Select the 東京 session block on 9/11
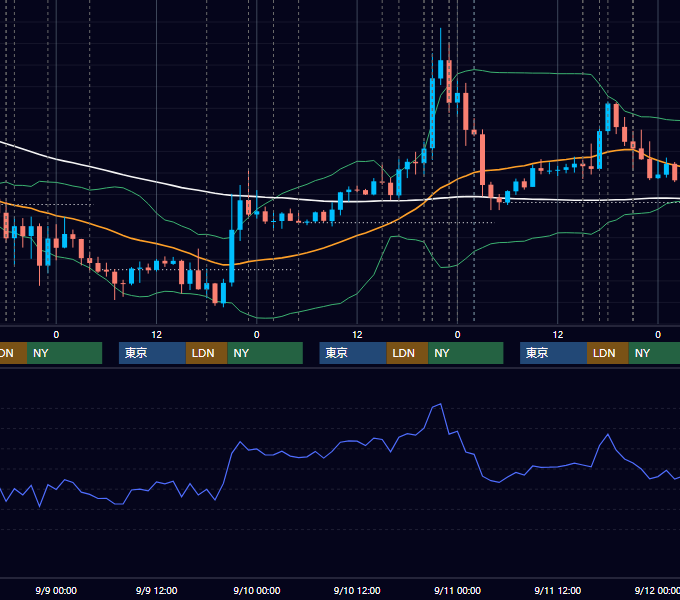This screenshot has height=600, width=680. (554, 353)
